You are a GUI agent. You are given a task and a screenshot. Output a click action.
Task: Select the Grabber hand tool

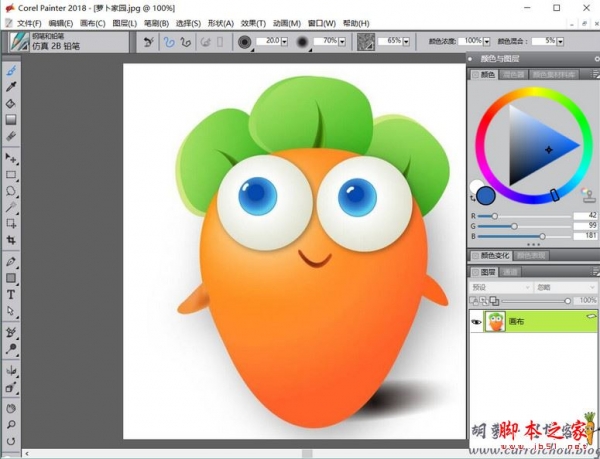(x=12, y=408)
